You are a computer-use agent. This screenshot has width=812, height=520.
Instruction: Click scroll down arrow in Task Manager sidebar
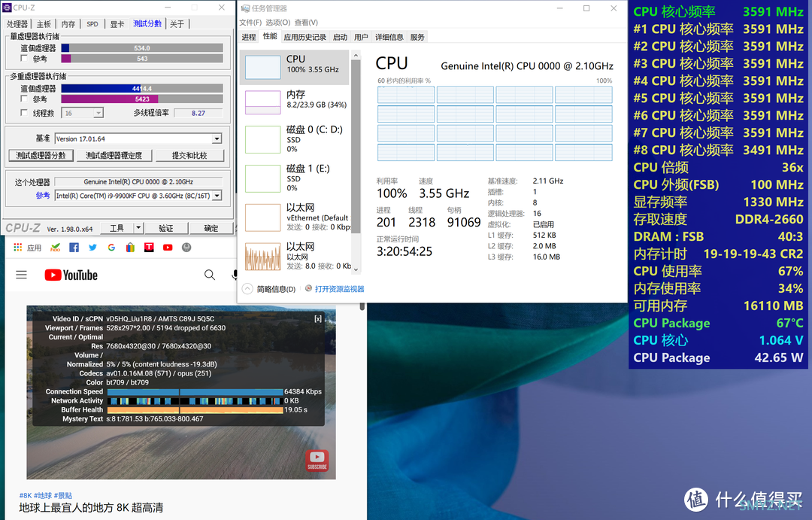coord(356,269)
